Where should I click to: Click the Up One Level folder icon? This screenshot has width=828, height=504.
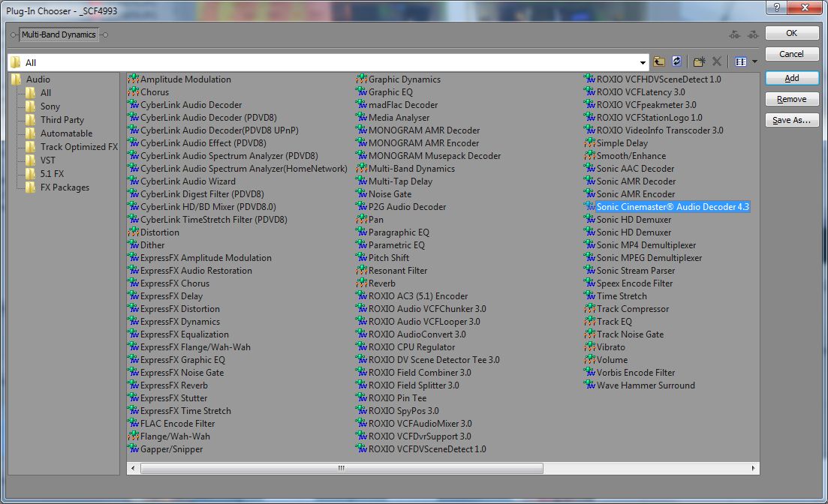point(658,62)
